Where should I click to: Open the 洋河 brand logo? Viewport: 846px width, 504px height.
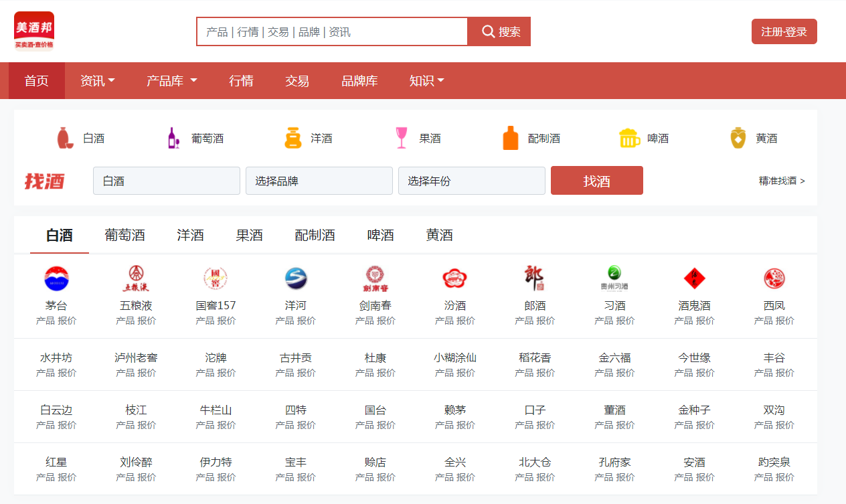[x=295, y=278]
